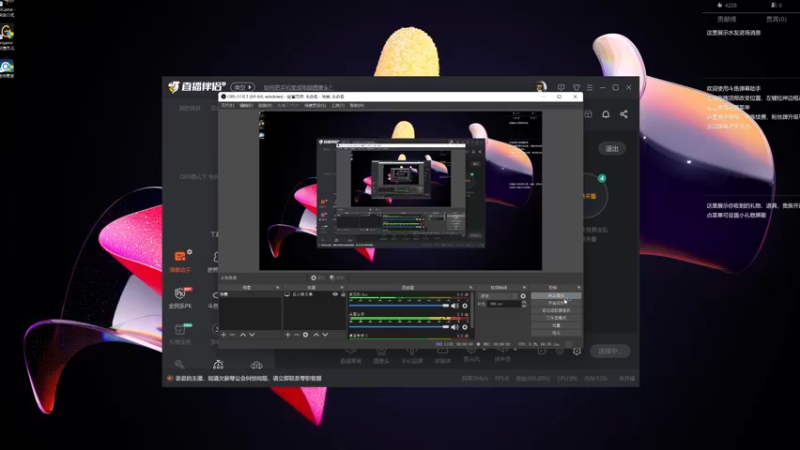This screenshot has width=800, height=450.
Task: Pop out the Sources dock using its header icon
Action: pos(342,288)
